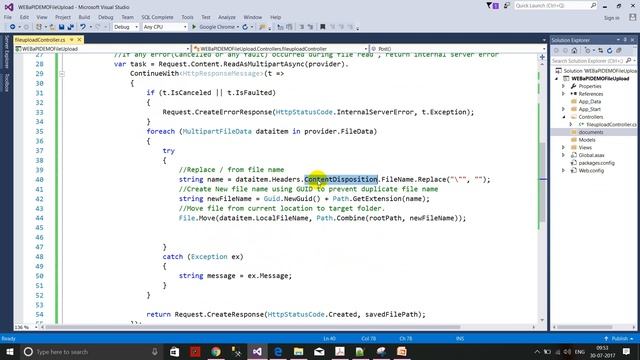Click the ENG language indicator in tray

pyautogui.click(x=580, y=351)
